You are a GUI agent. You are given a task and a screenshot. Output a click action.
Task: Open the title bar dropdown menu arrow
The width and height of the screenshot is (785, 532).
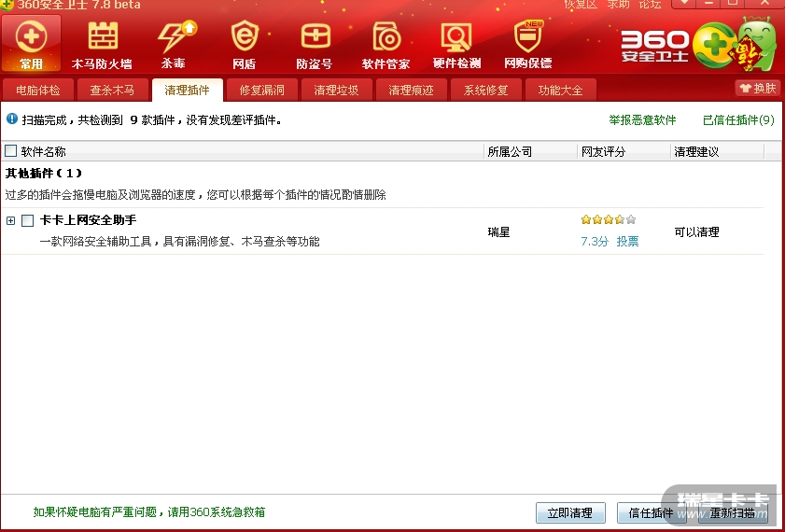click(x=684, y=3)
